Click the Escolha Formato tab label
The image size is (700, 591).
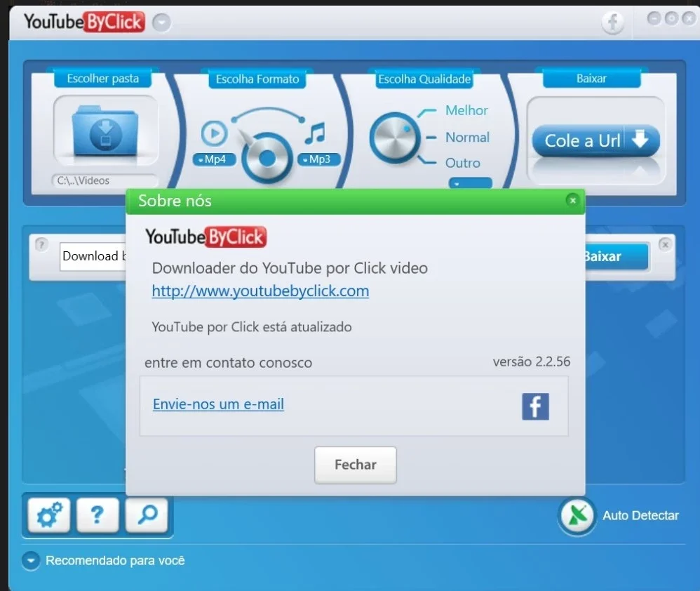[257, 79]
